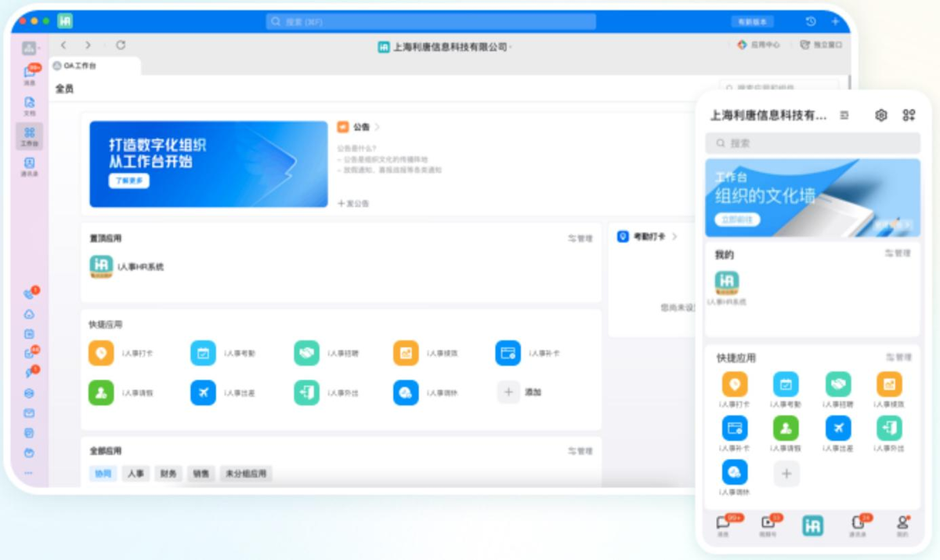The image size is (940, 560).
Task: Select the 销售 category tab
Action: 201,474
